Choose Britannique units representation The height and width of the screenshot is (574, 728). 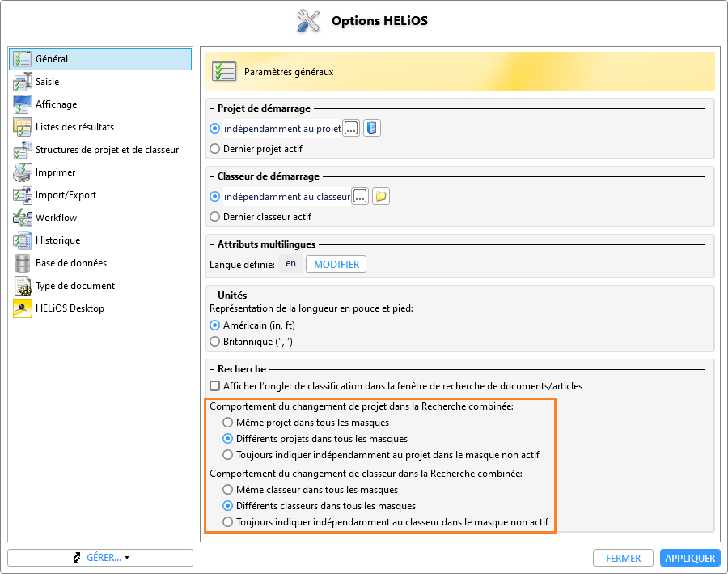(214, 342)
